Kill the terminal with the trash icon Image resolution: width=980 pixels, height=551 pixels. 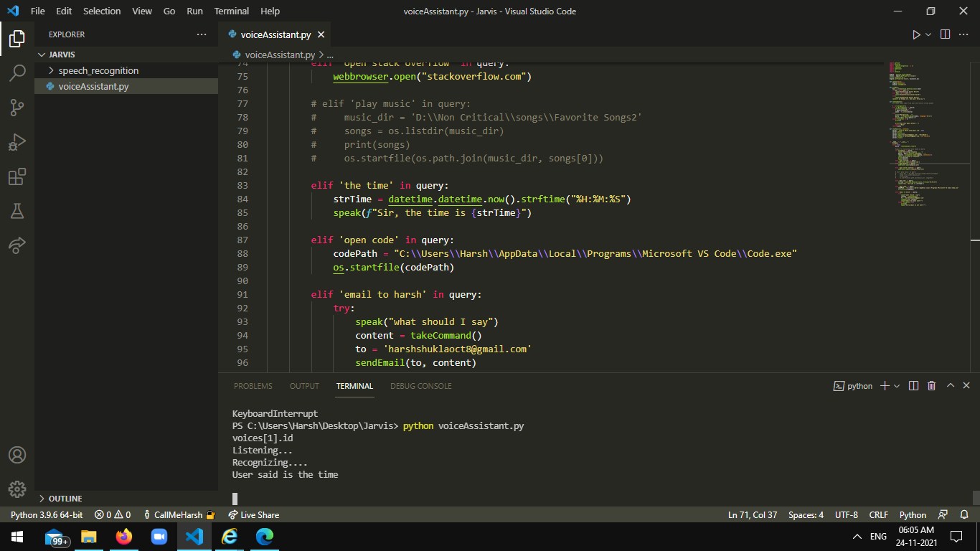click(931, 385)
